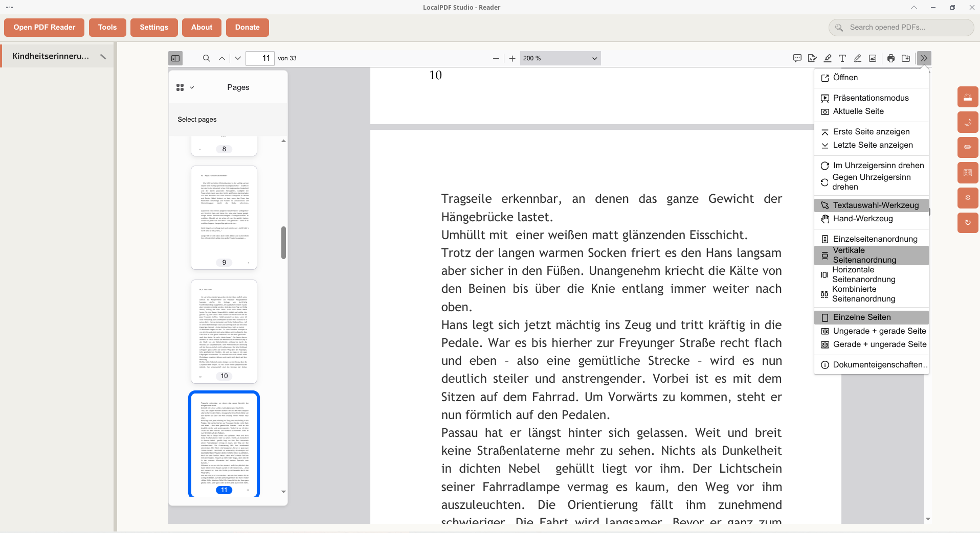Collapse the double-chevron tools menu
980x533 pixels.
click(924, 58)
